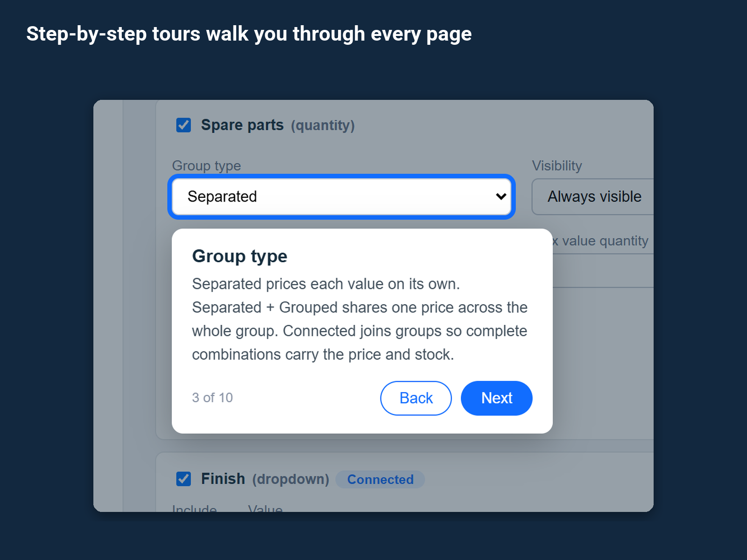Click the Visibility field label
This screenshot has height=560, width=747.
pos(557,166)
